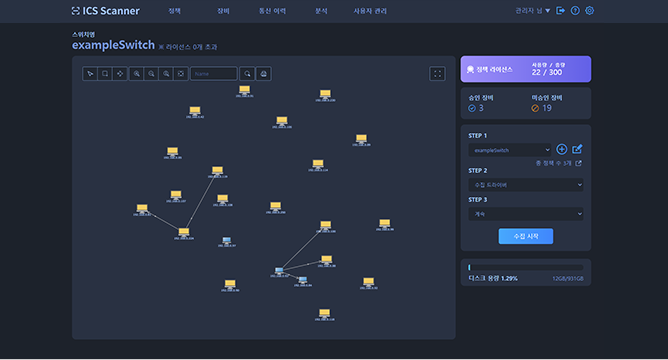Expand the STEP 1 exampleSwitch dropdown
668x360 pixels.
point(510,150)
